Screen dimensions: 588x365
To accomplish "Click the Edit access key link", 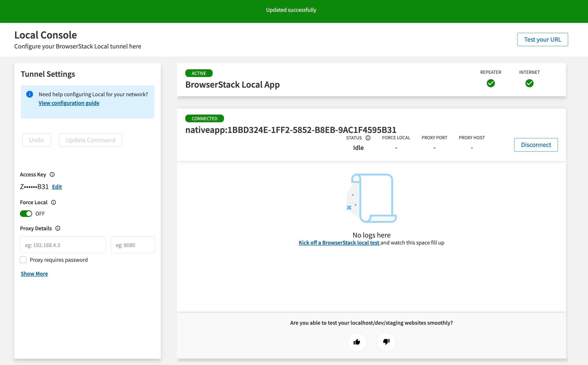I will 57,186.
